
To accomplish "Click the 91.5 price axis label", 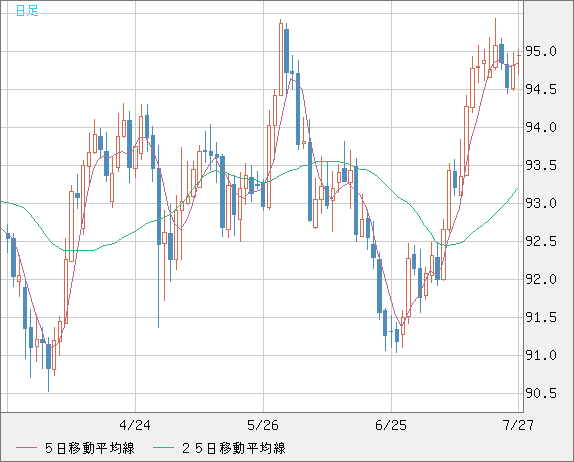I will pos(541,317).
